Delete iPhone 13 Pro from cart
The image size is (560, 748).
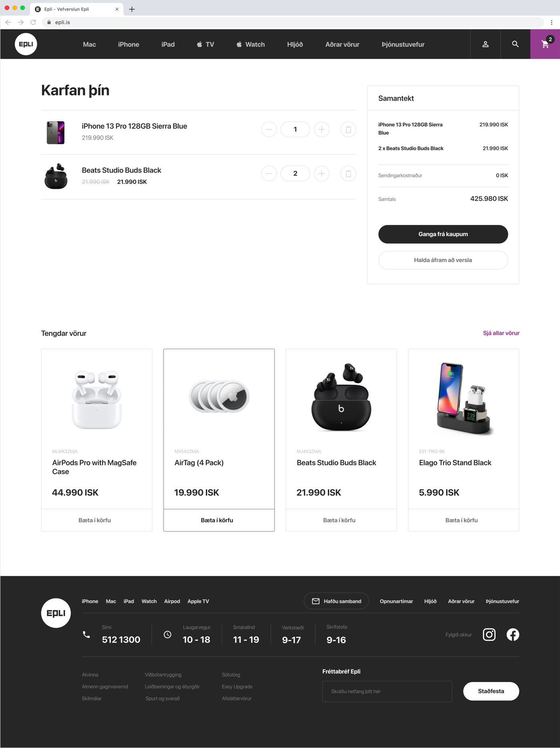348,129
